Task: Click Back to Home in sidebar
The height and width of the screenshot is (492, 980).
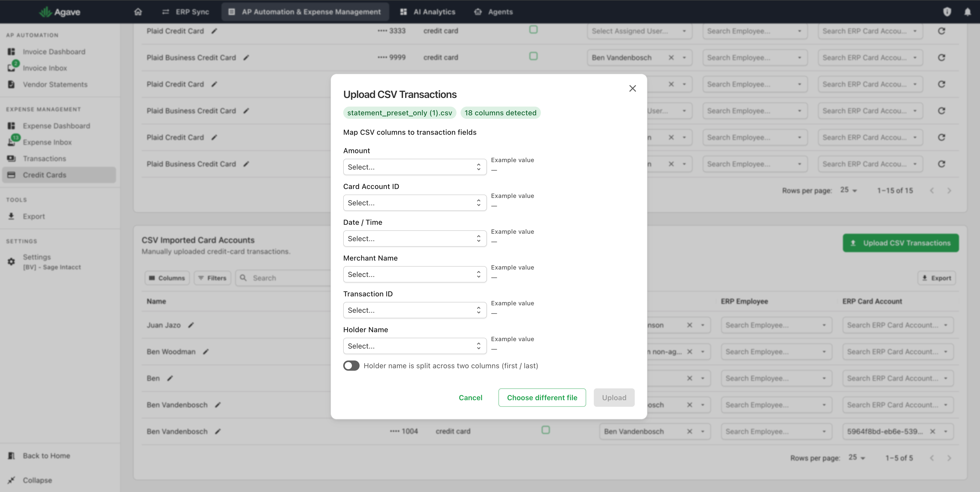Action: point(46,456)
